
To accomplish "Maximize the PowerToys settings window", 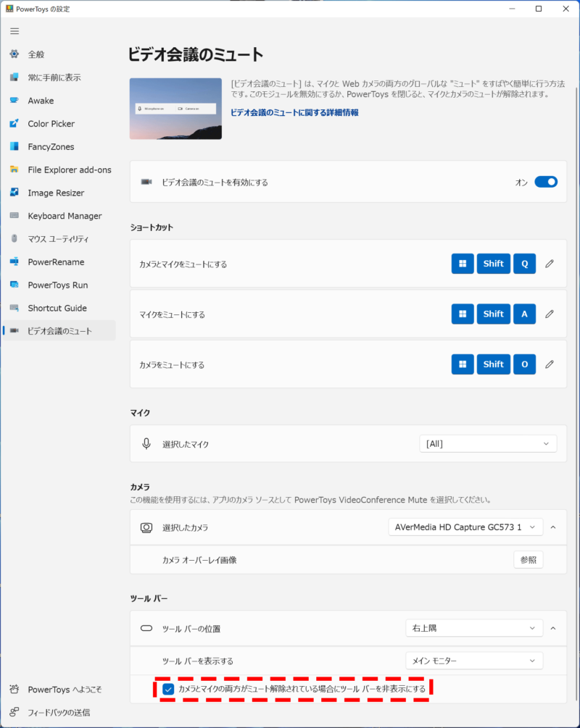I will (x=539, y=9).
